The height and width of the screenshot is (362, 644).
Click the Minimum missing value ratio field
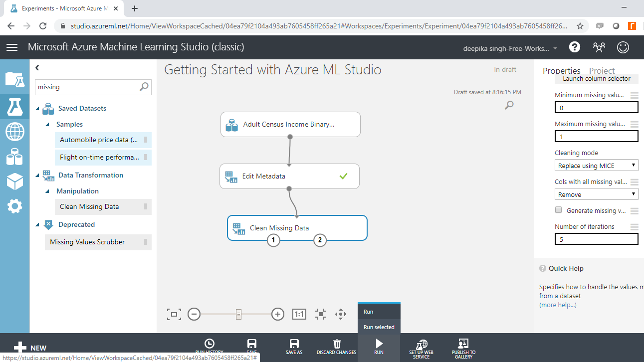tap(596, 108)
